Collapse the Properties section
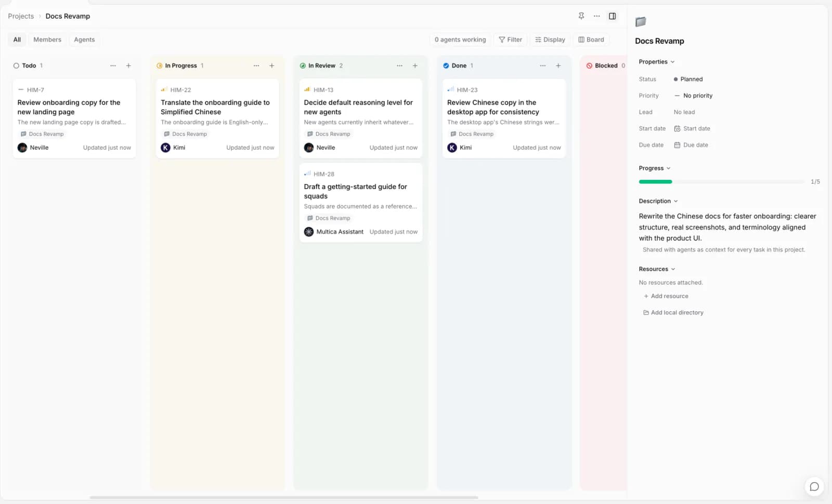This screenshot has height=504, width=832. 656,62
